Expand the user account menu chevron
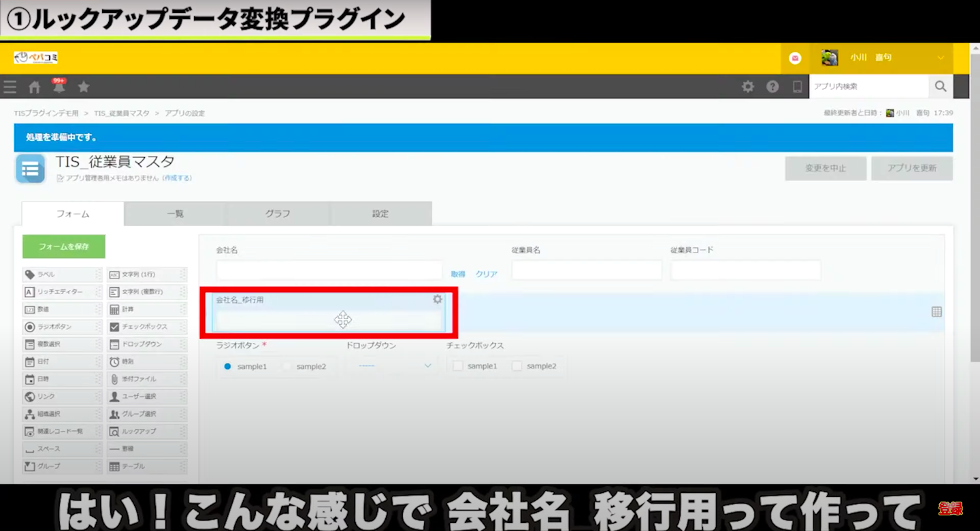This screenshot has height=531, width=980. (941, 58)
